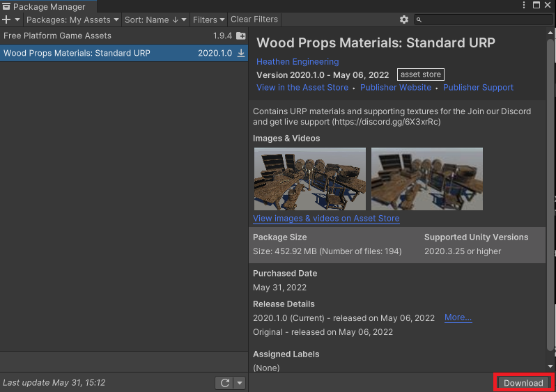Viewport: 556px width, 392px height.
Task: Open the Packages: My Assets dropdown
Action: (x=72, y=20)
